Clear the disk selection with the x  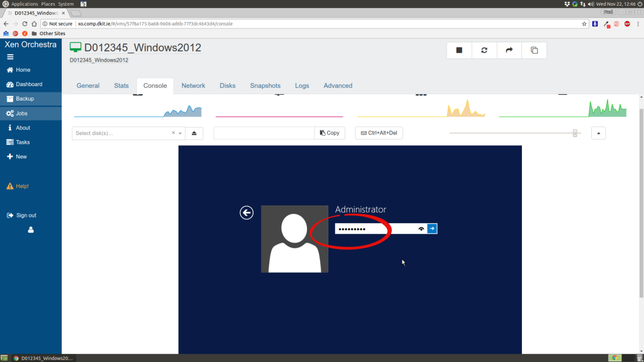pos(174,133)
